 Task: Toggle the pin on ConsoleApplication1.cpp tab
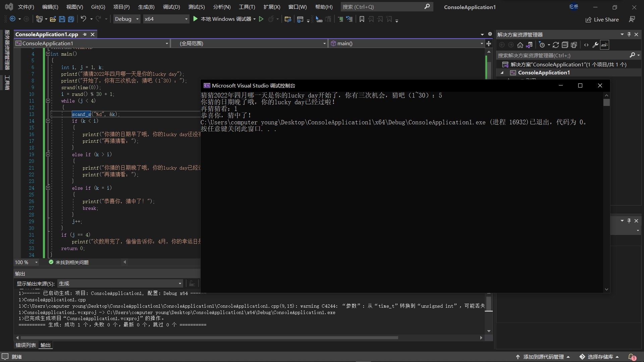[x=85, y=34]
